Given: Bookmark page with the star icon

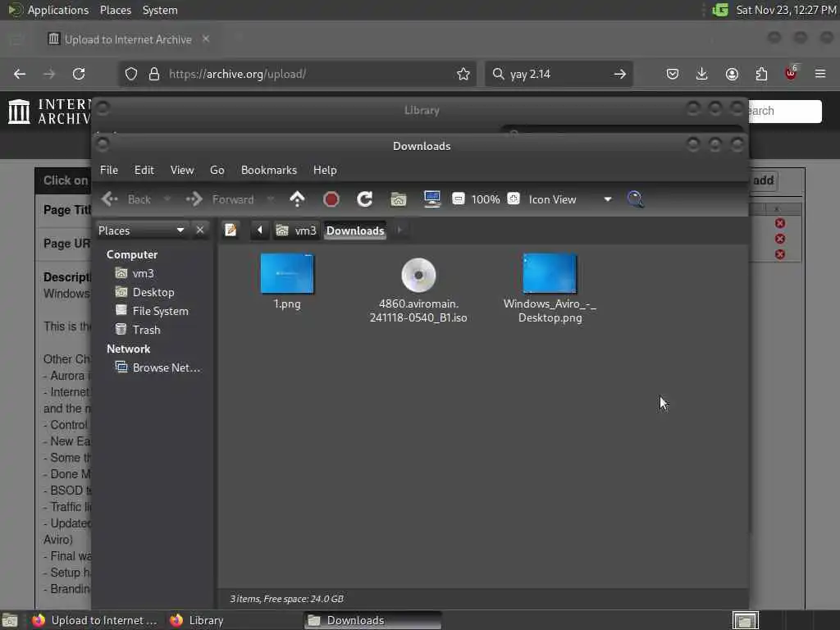Looking at the screenshot, I should 463,74.
